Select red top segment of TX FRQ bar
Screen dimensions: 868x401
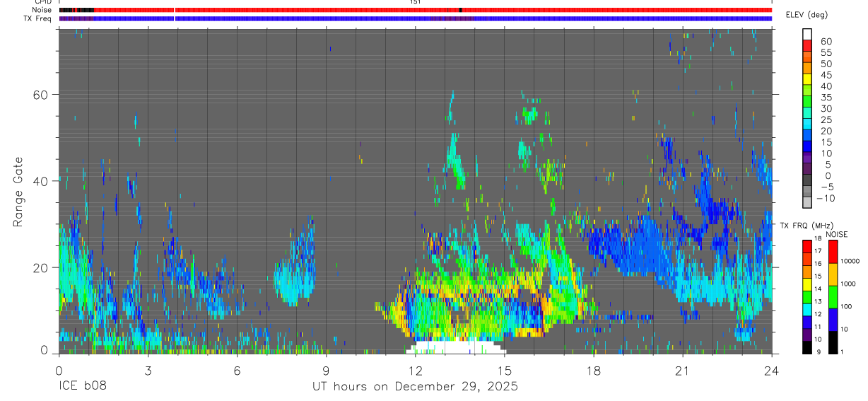(x=807, y=247)
